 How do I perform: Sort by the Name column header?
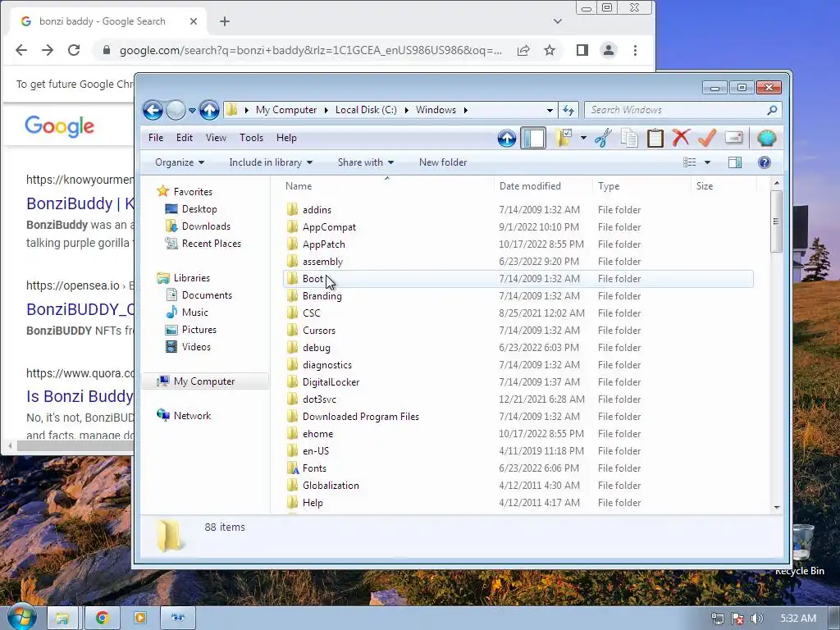(x=387, y=186)
